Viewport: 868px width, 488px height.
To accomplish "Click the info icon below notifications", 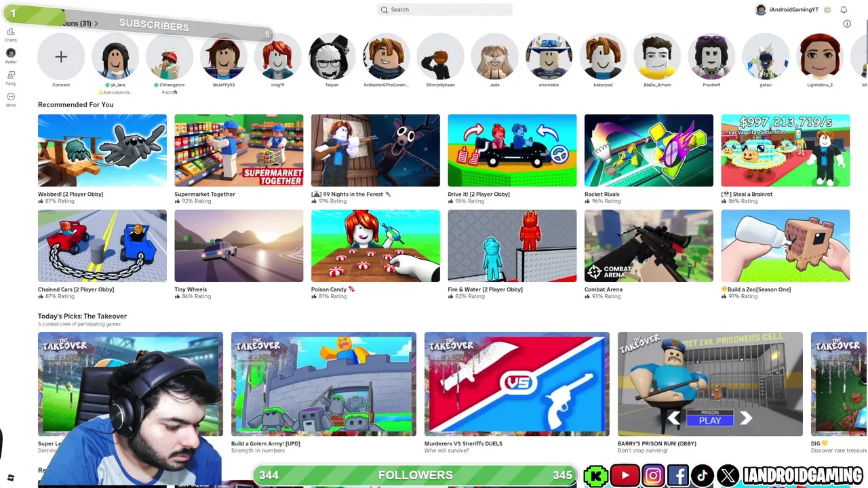I will pos(847,24).
